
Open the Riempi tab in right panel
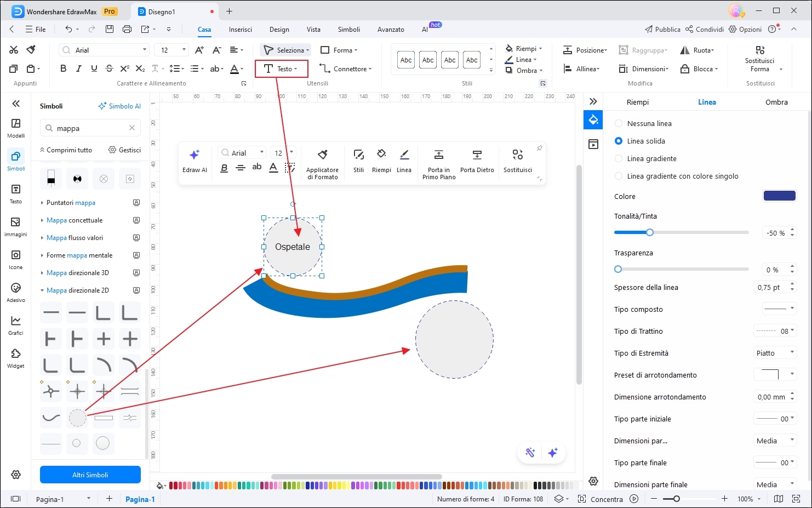click(638, 102)
